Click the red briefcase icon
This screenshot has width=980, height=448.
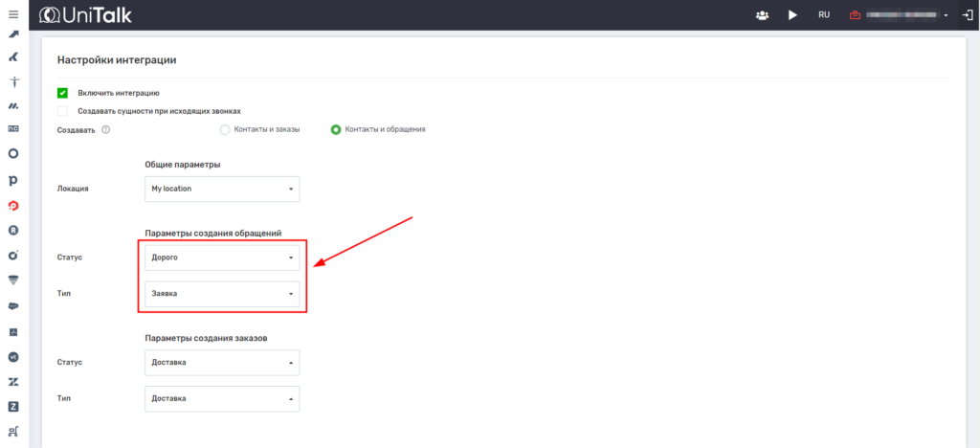click(855, 15)
